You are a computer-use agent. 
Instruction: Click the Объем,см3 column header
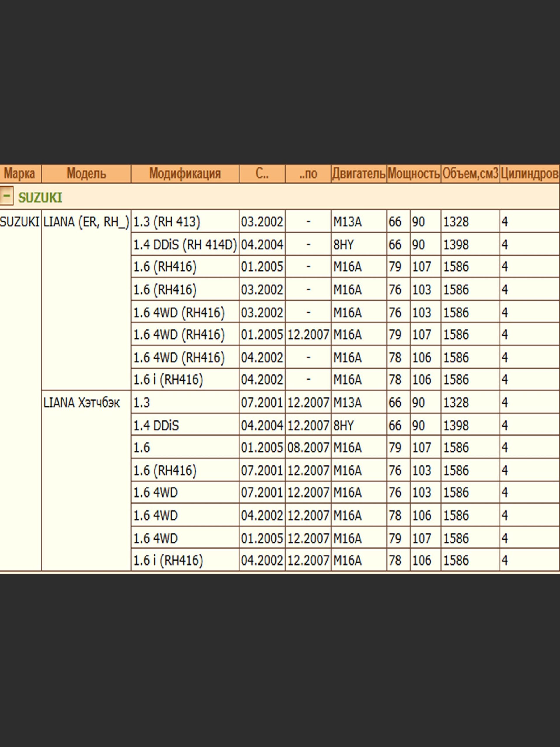click(470, 174)
